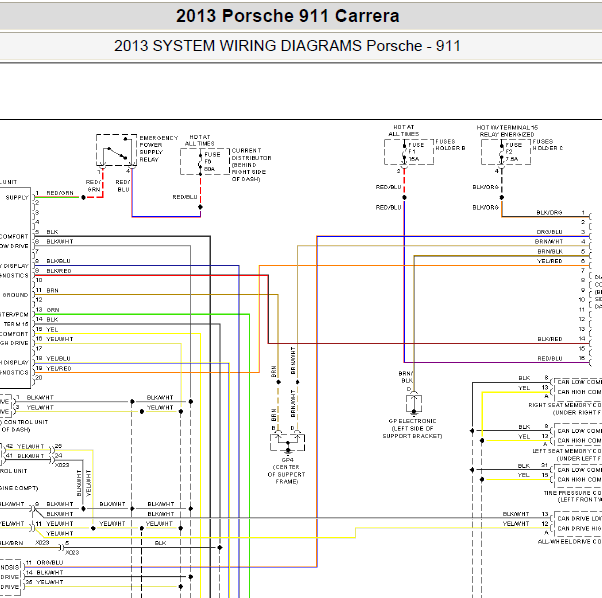The width and height of the screenshot is (602, 598).
Task: Click the emergency power supply relay switch symbol
Action: tap(116, 150)
